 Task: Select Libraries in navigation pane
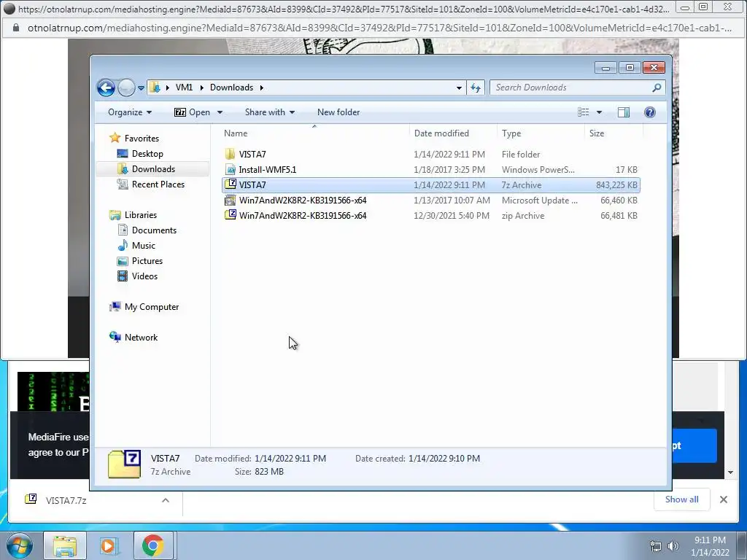pos(141,215)
